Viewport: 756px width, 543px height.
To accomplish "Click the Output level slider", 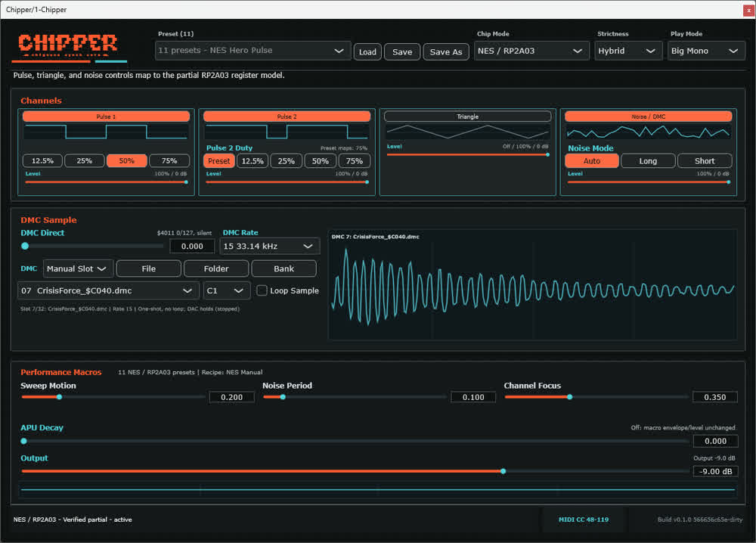I will point(355,472).
